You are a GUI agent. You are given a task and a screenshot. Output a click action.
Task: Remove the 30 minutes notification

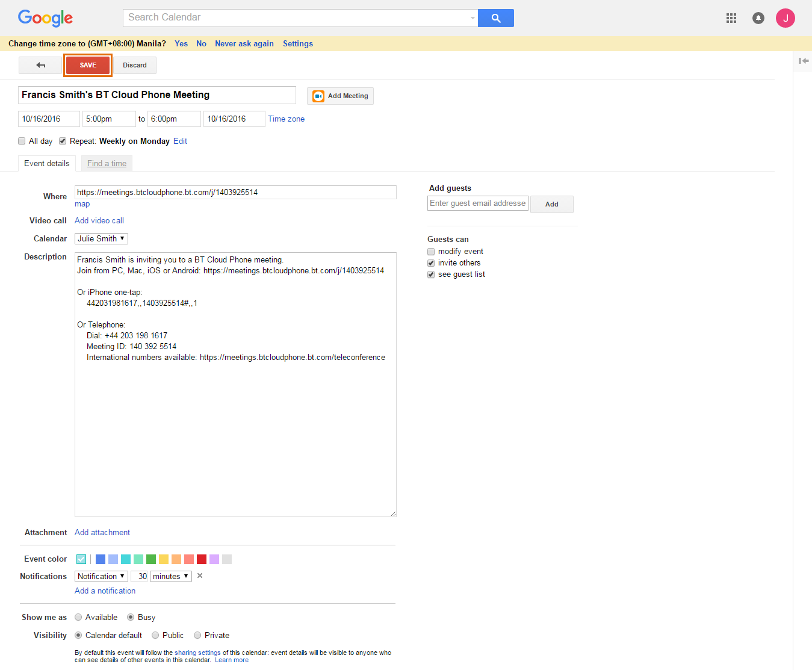[200, 576]
